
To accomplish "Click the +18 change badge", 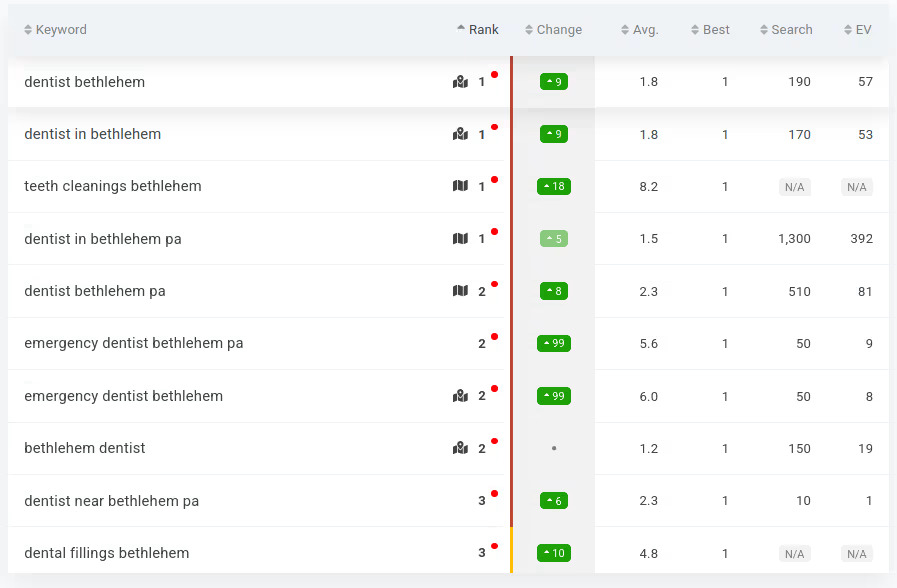I will tap(554, 187).
